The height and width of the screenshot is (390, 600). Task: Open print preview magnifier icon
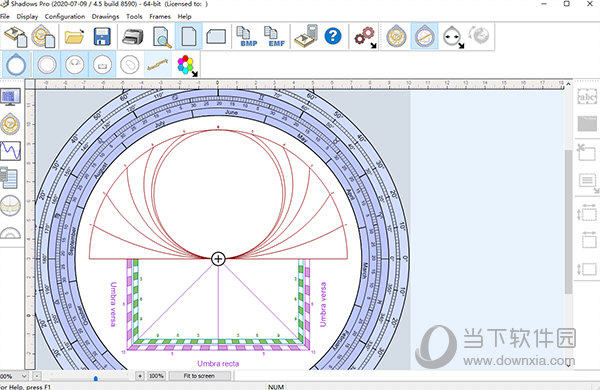coord(162,37)
